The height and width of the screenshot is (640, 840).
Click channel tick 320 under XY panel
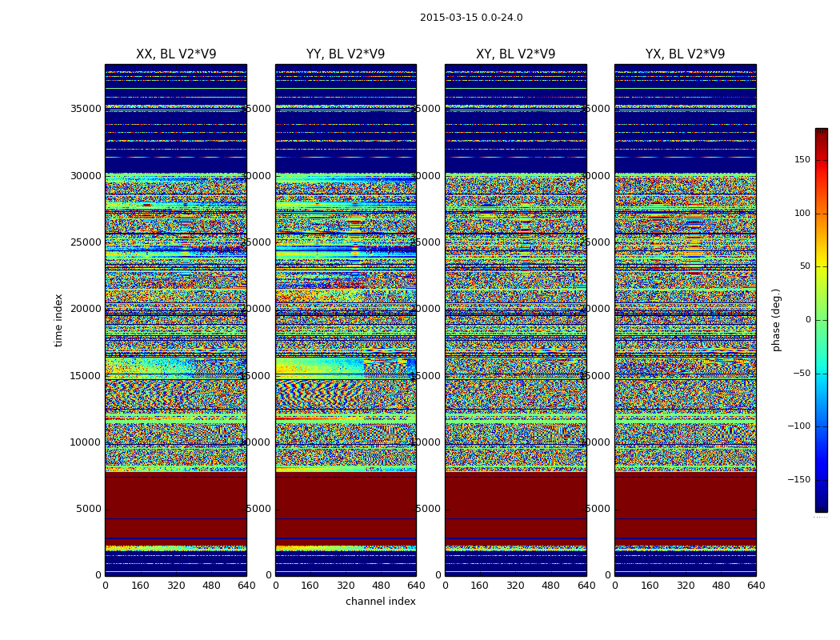coord(515,586)
